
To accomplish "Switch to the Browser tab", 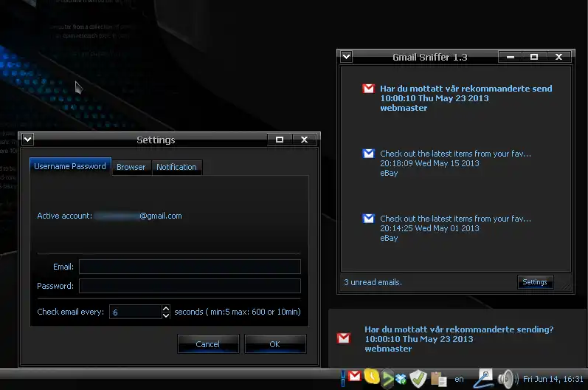I will point(131,167).
